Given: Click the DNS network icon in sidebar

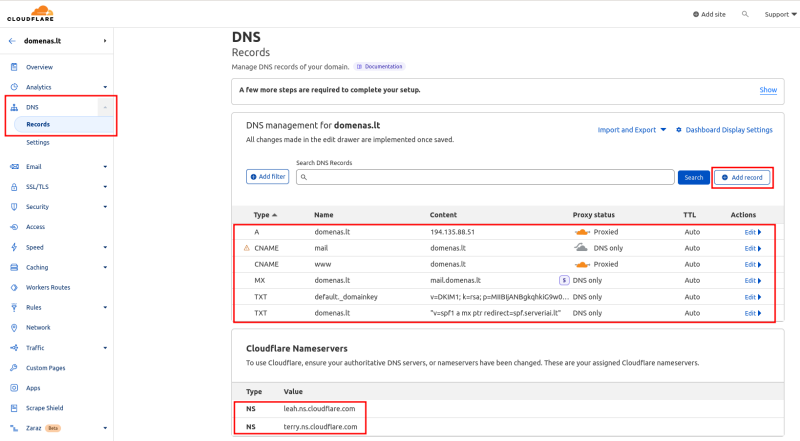Looking at the screenshot, I should 14,107.
